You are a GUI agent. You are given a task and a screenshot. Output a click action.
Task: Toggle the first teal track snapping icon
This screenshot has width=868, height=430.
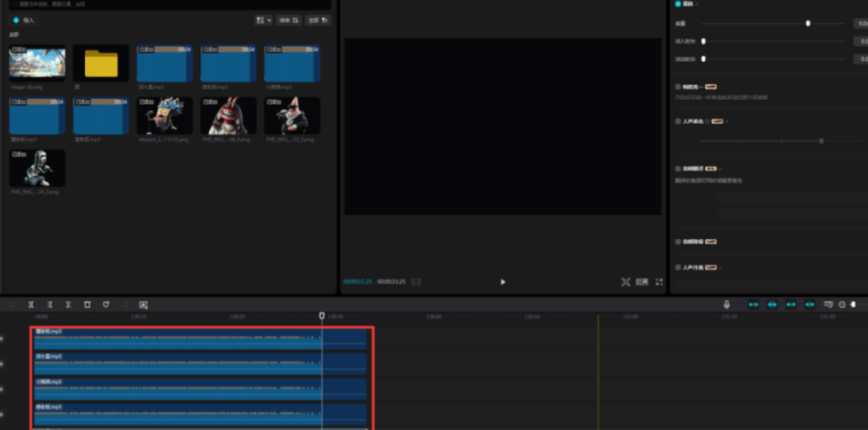[753, 304]
